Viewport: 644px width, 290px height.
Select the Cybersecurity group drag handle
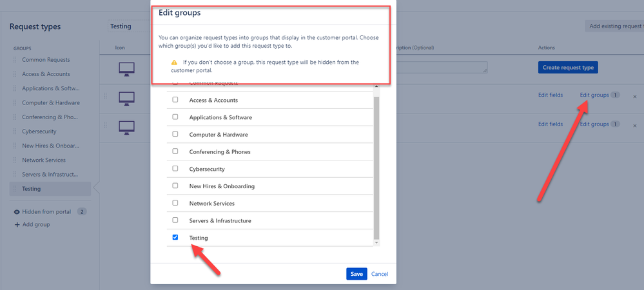[x=15, y=132]
